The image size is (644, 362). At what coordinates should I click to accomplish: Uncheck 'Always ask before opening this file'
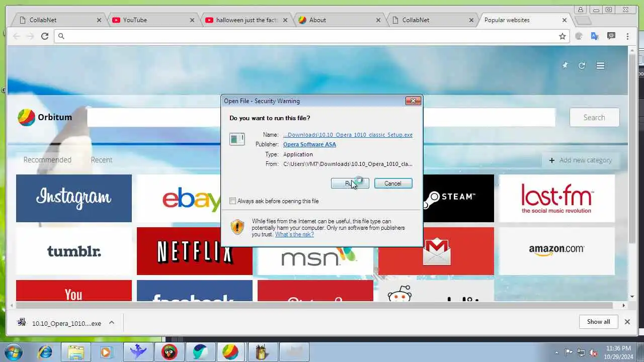(232, 201)
